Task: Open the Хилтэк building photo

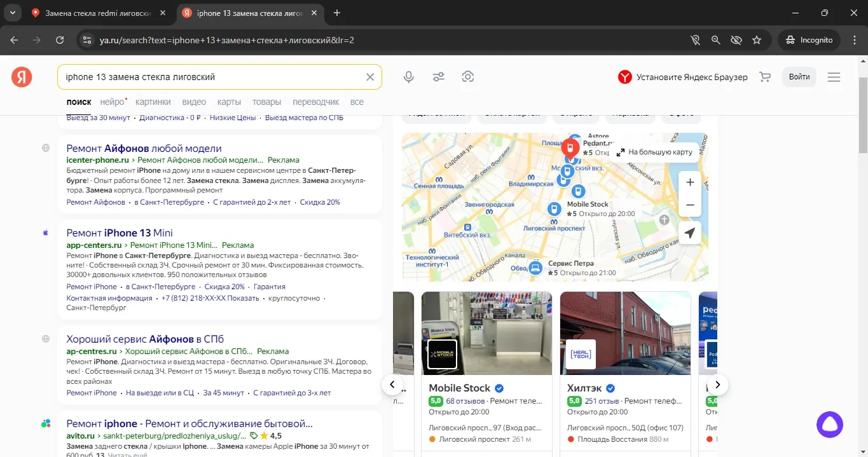Action: pos(625,333)
